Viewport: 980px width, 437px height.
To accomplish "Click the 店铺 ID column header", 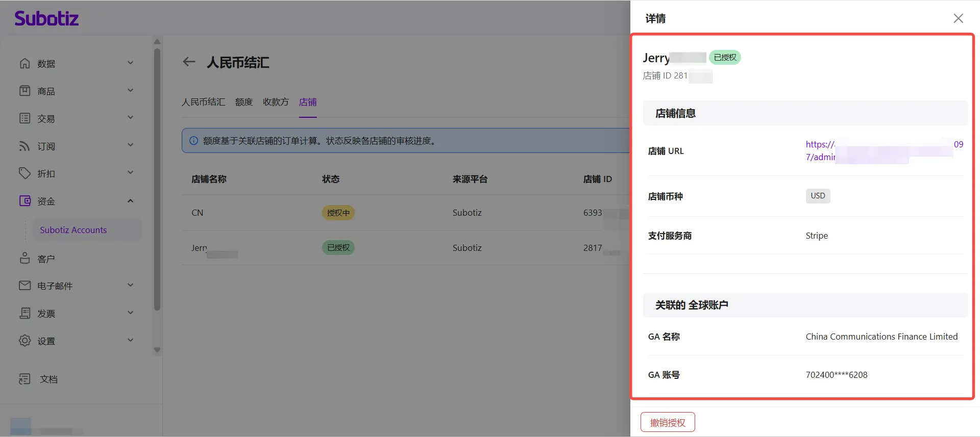I will [x=597, y=179].
